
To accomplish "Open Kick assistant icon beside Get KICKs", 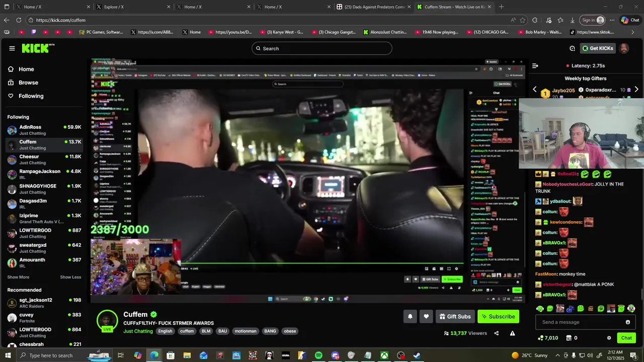I will click(x=572, y=48).
